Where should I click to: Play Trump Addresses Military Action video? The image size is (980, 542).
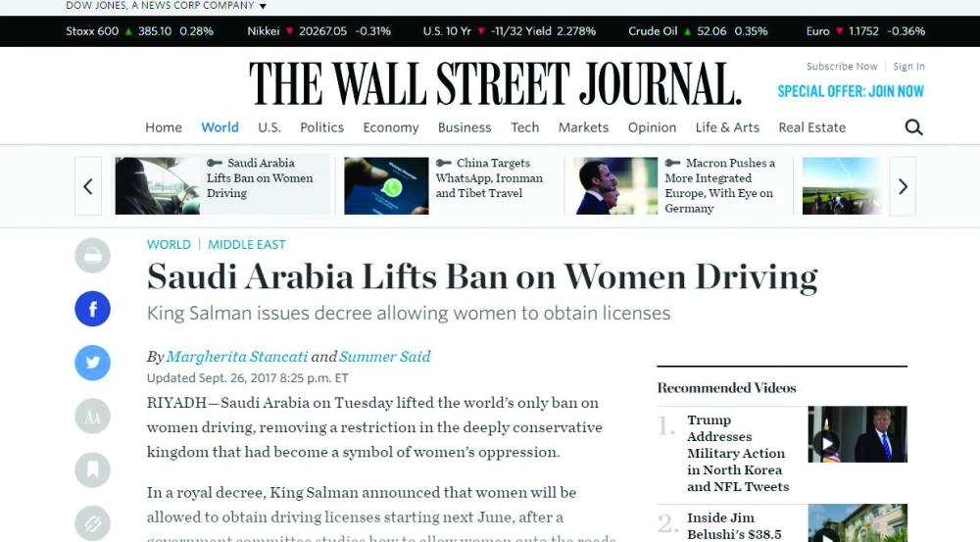[826, 443]
